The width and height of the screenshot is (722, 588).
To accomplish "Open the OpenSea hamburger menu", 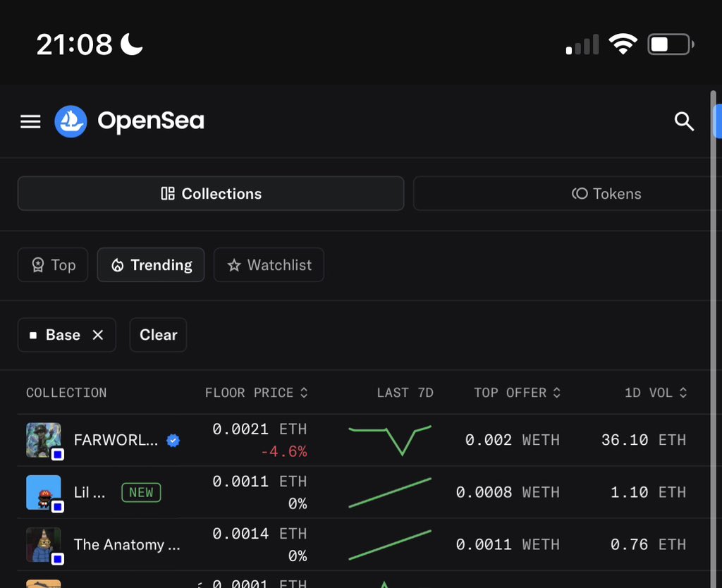I will (30, 121).
